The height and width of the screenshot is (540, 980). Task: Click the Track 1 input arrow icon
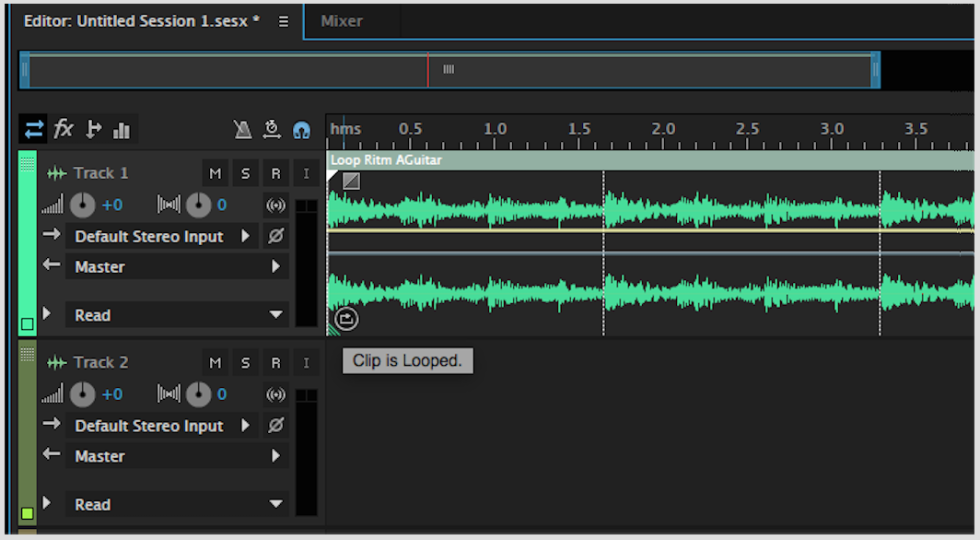[x=52, y=234]
